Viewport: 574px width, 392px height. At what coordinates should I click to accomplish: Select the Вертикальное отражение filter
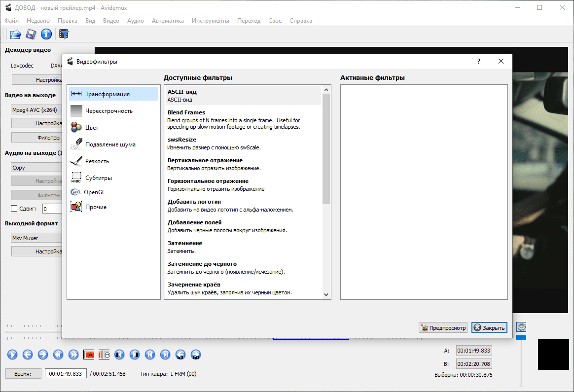(x=244, y=164)
